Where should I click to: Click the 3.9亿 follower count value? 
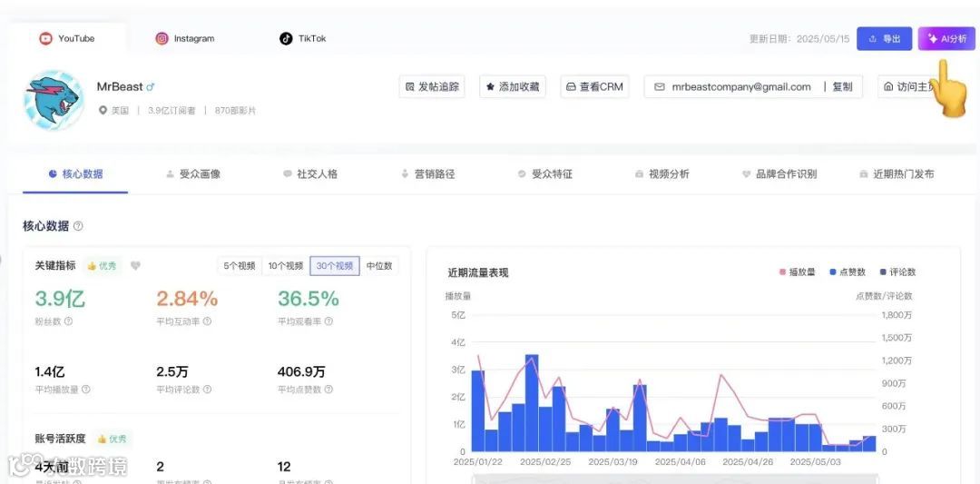point(60,299)
